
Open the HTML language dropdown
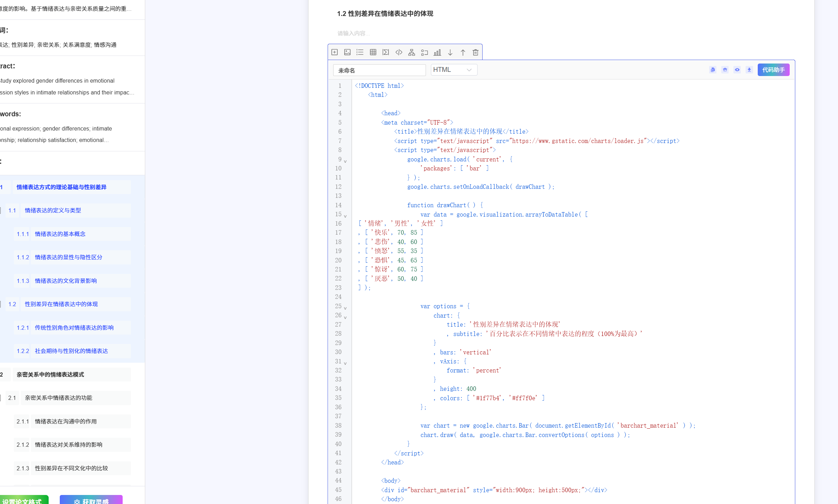point(454,70)
